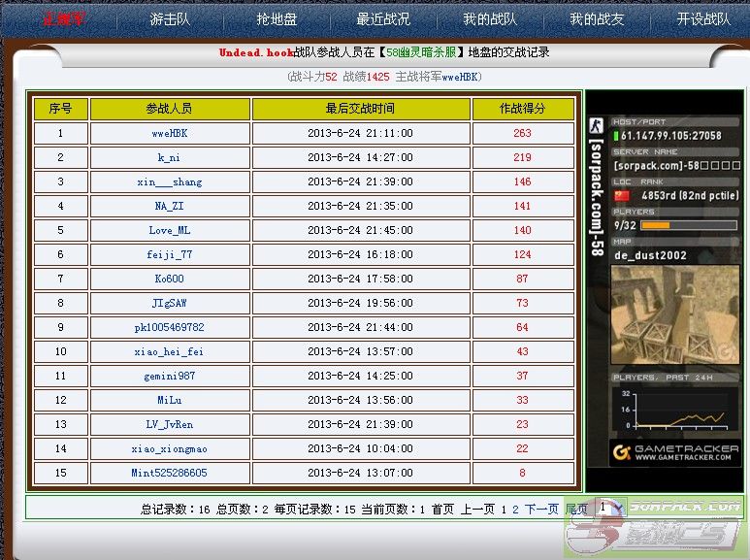Open player wweHBK's profile link in row 1
750x560 pixels.
[x=170, y=133]
